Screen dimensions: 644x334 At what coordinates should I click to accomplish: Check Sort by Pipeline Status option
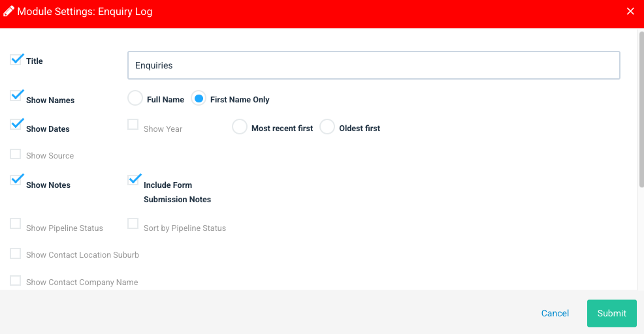click(x=133, y=224)
